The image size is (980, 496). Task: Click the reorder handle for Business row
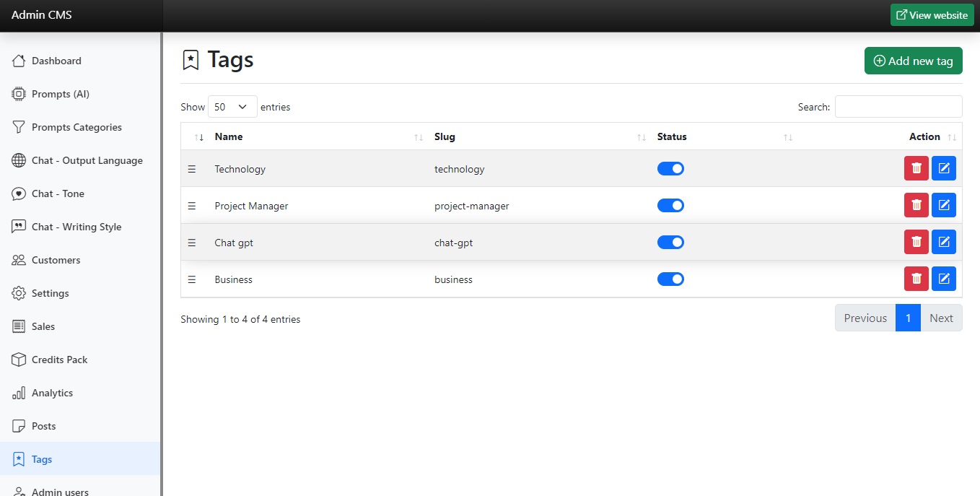pos(192,279)
